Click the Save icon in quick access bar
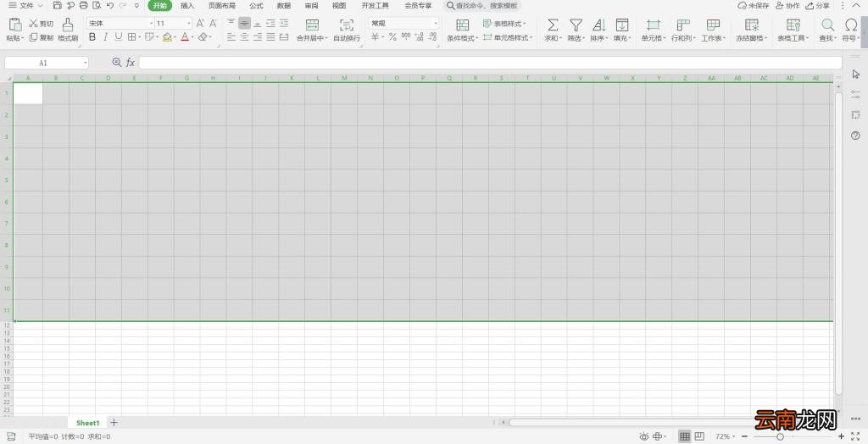 [58, 6]
